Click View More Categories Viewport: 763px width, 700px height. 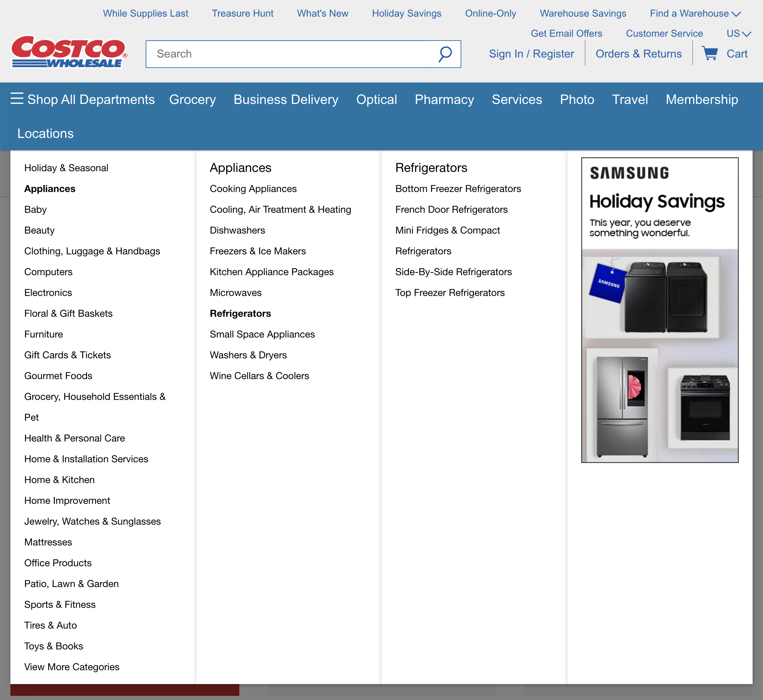[72, 667]
